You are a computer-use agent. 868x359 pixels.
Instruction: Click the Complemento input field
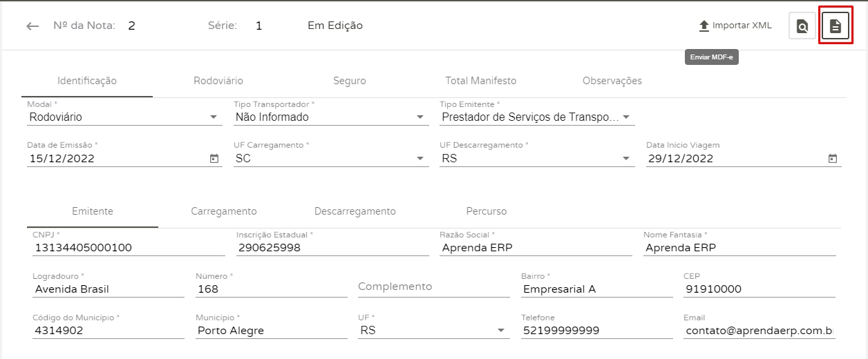tap(425, 287)
